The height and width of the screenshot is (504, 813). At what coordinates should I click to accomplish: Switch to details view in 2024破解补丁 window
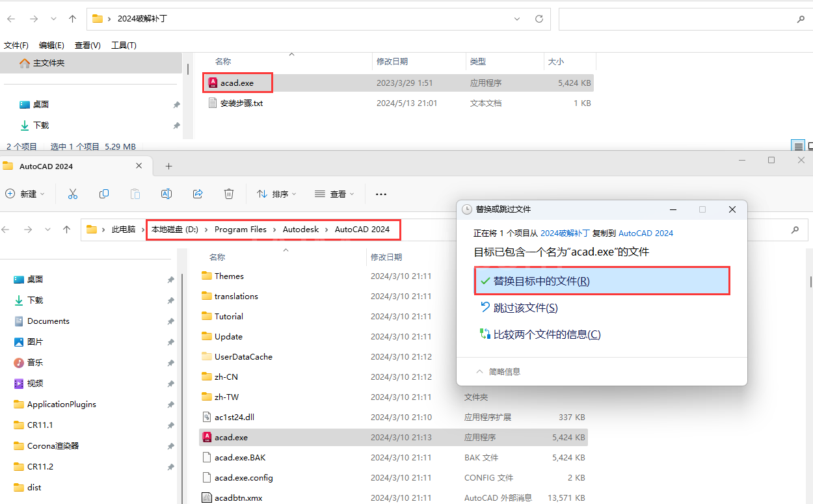(798, 146)
